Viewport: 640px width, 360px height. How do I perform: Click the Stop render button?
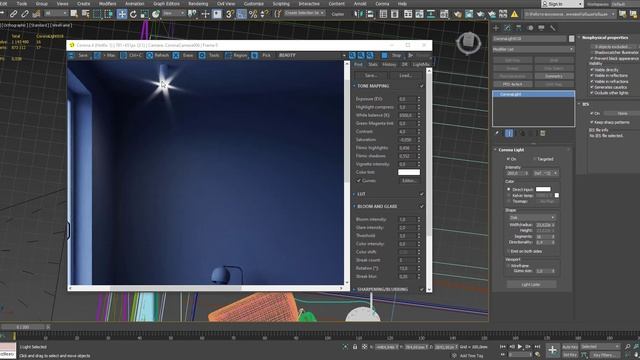point(392,56)
